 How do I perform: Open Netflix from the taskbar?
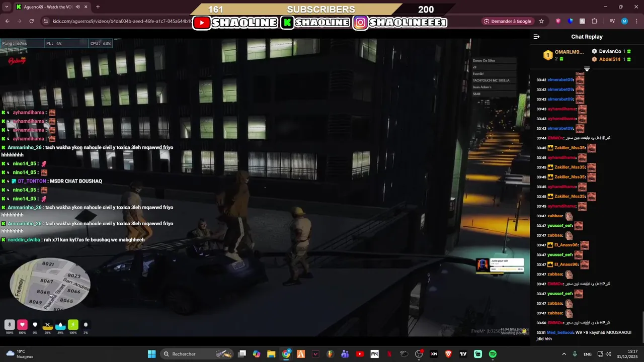tap(389, 354)
